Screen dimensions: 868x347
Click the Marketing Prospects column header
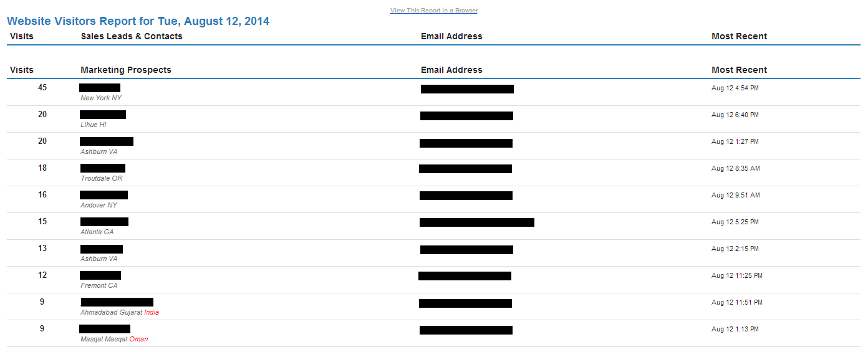[x=126, y=70]
